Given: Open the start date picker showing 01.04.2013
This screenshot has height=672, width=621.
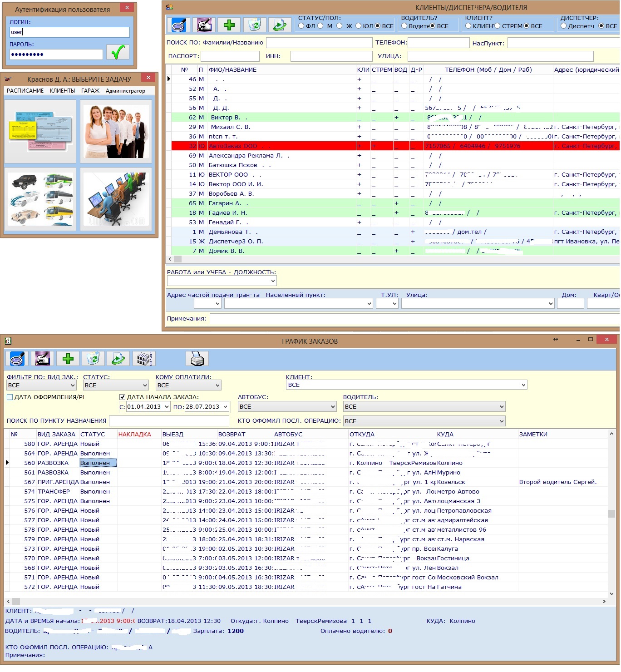Looking at the screenshot, I should pos(167,407).
